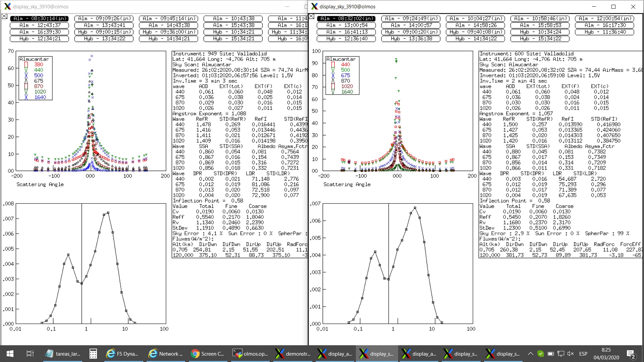
Task: Select Hyb 14:34:21 scan in left window
Action: (x=168, y=39)
